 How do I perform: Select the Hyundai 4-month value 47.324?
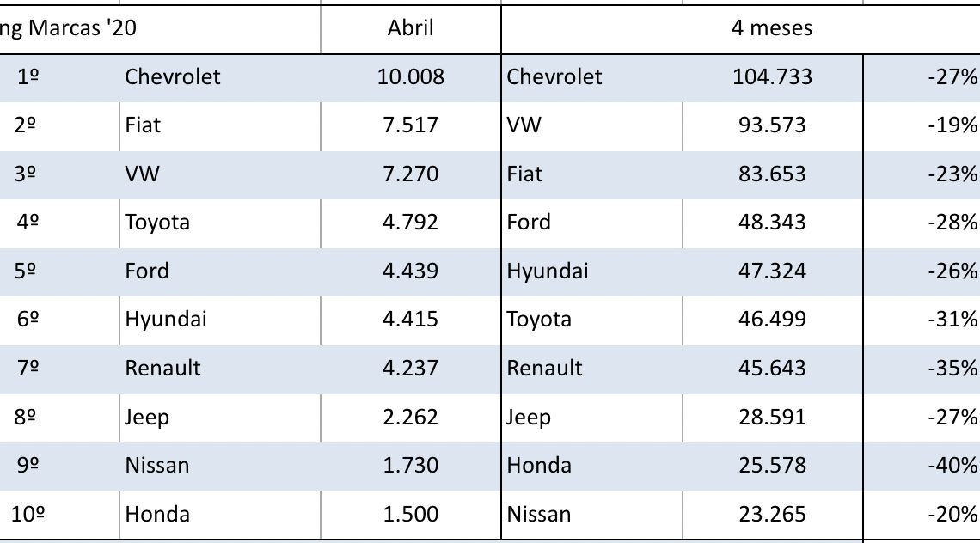pyautogui.click(x=772, y=271)
